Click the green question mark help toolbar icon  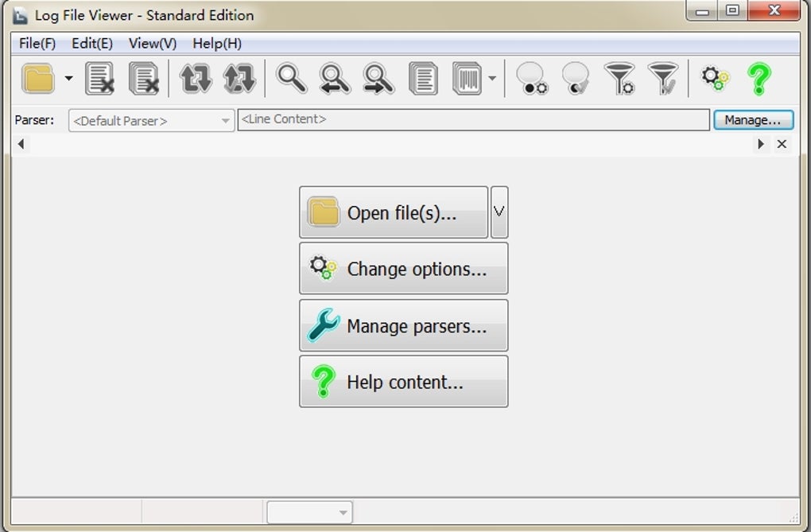click(759, 79)
